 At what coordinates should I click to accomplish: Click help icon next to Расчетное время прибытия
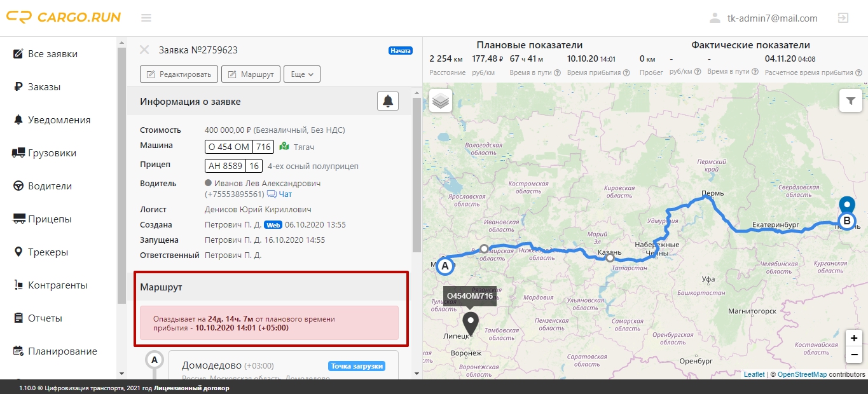point(857,72)
